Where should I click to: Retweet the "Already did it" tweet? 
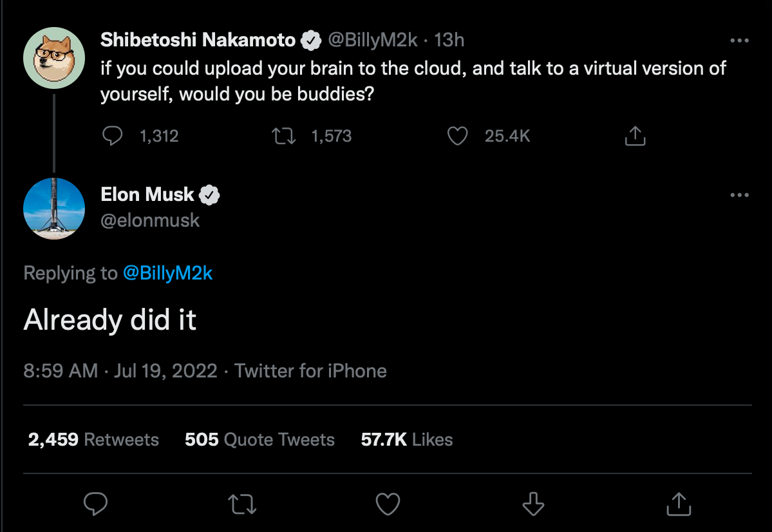point(243,504)
